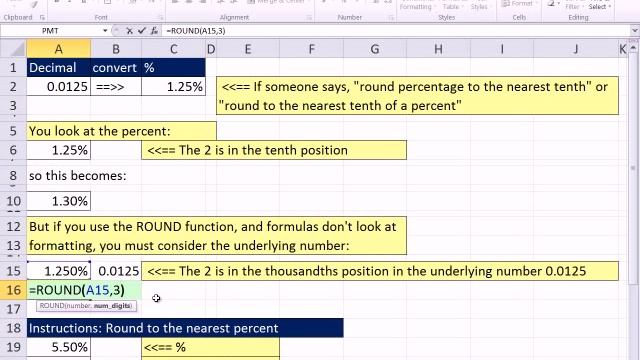Screen dimensions: 640x360
Task: Select cell A15 showing 1.250%
Action: click(59, 271)
